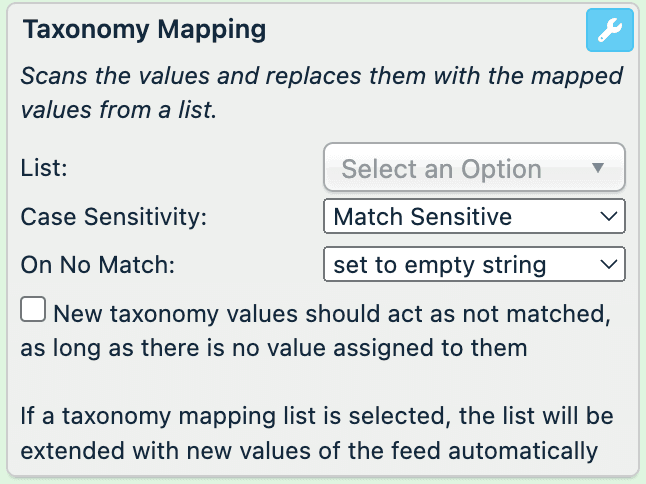Click the 'Select an Option' placeholder text
646x484 pixels.
pyautogui.click(x=441, y=169)
